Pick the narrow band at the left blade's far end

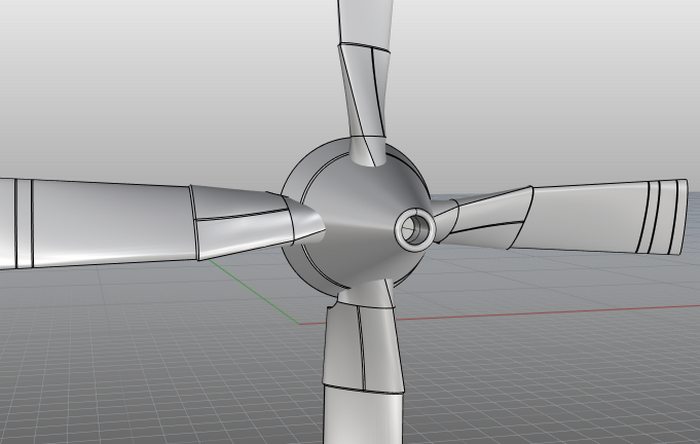click(x=24, y=224)
